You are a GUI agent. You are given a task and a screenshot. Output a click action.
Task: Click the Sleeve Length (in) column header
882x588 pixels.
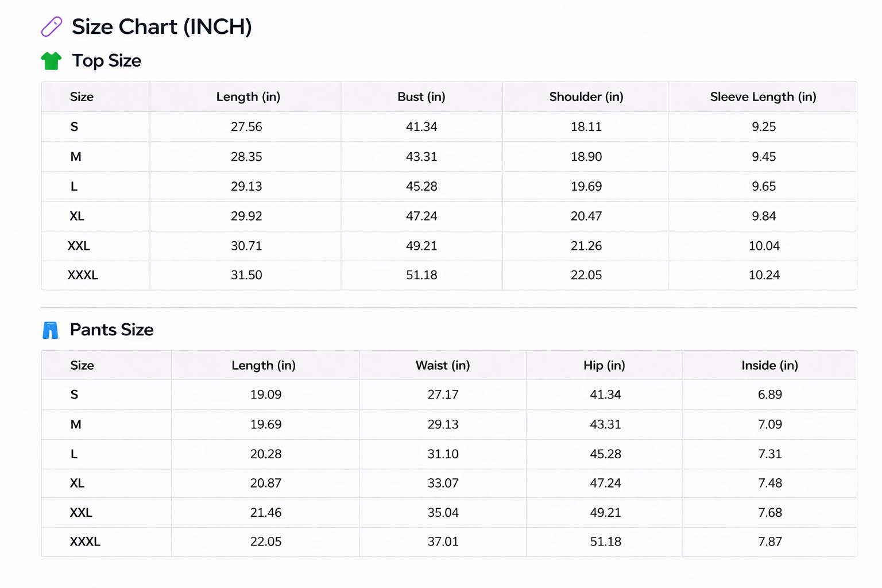coord(763,97)
